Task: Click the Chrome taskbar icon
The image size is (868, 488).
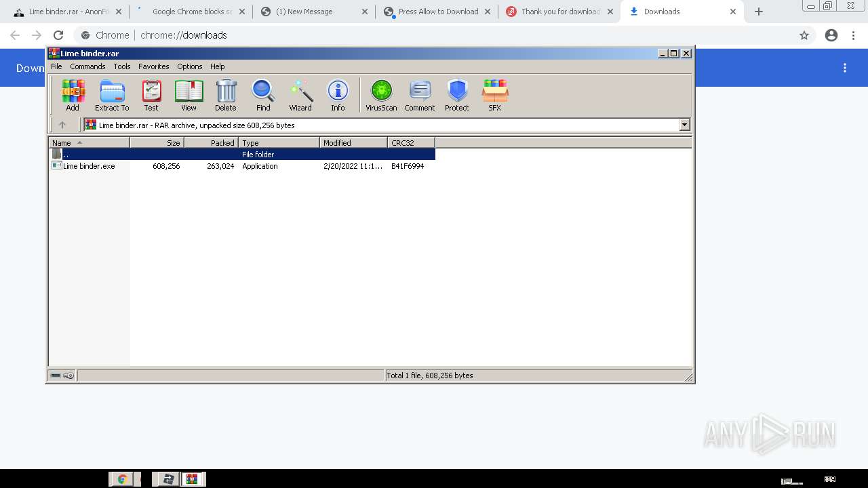Action: (123, 479)
